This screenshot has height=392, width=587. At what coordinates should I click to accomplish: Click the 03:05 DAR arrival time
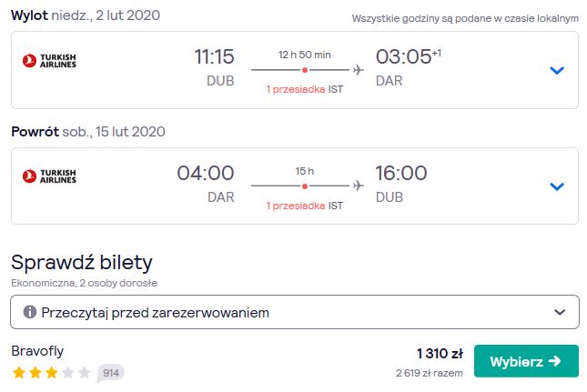point(408,67)
